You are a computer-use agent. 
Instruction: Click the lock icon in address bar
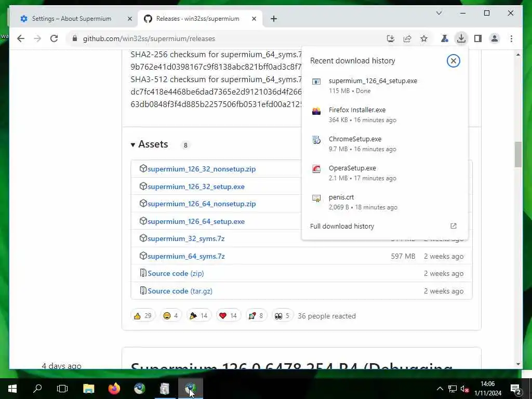[x=75, y=38]
